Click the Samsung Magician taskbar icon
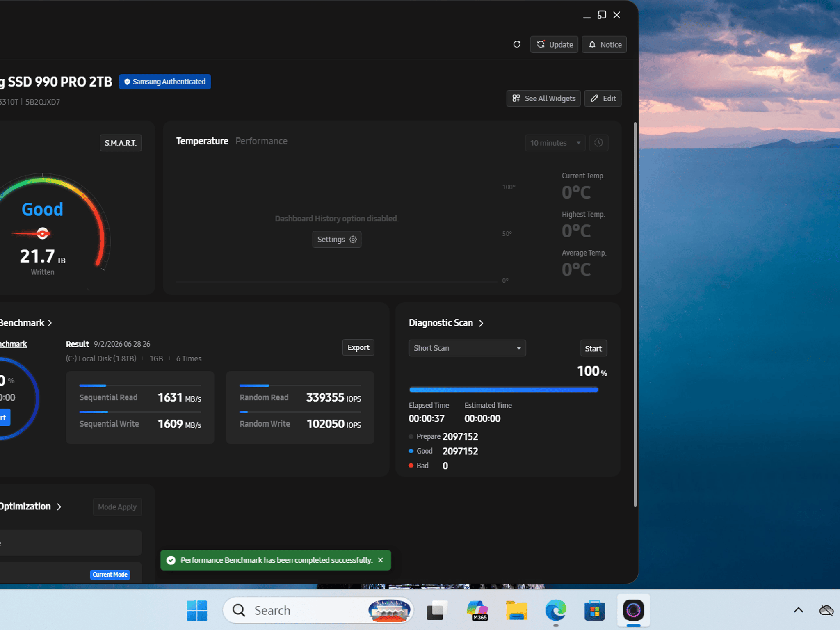Viewport: 840px width, 630px height. point(634,611)
